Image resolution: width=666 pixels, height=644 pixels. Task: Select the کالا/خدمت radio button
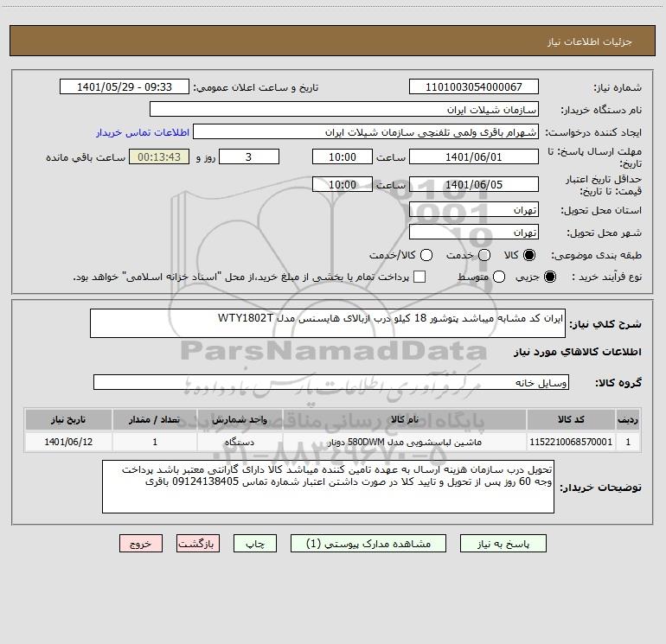pyautogui.click(x=426, y=255)
